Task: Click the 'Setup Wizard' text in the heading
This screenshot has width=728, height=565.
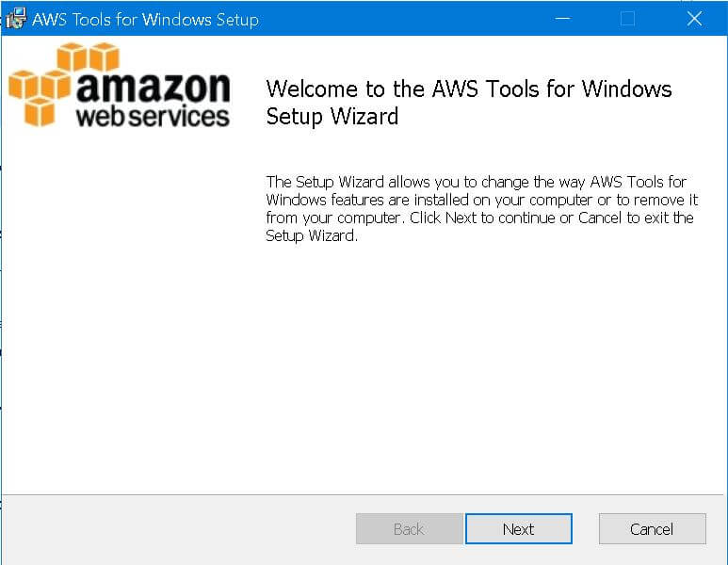Action: 332,117
